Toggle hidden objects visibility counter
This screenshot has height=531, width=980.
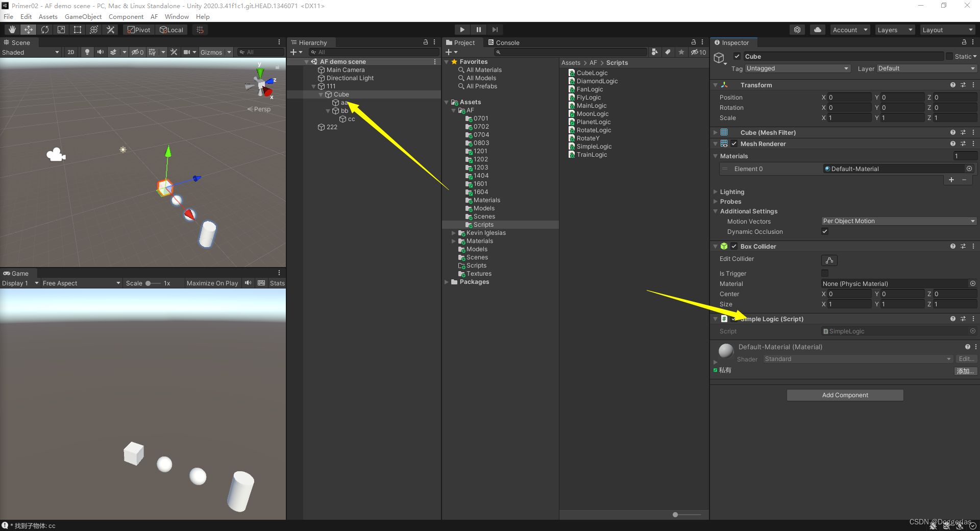(137, 52)
